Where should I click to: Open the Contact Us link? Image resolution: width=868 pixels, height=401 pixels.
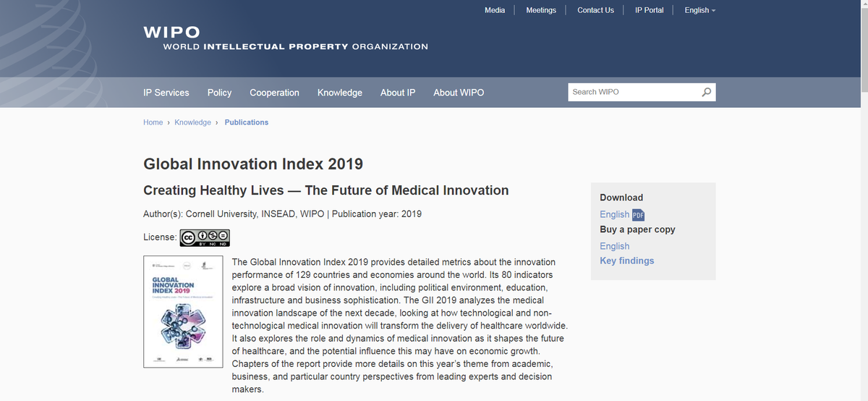595,10
